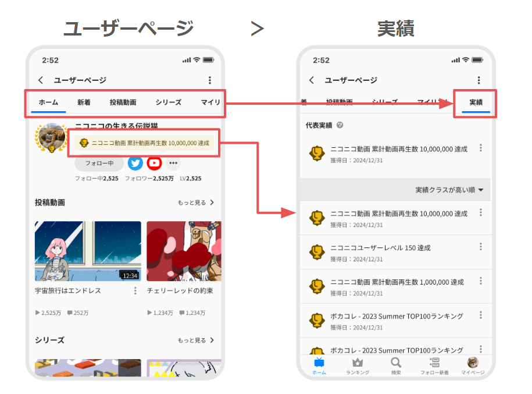Open ランキング in bottom navigation bar
Image resolution: width=532 pixels, height=394 pixels.
click(x=358, y=366)
